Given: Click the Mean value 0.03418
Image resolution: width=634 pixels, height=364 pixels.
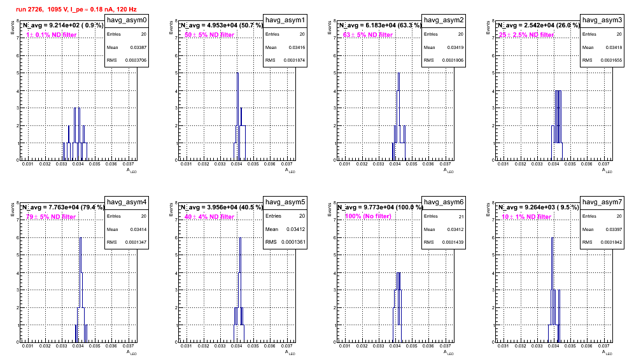Looking at the screenshot, I should click(614, 47).
